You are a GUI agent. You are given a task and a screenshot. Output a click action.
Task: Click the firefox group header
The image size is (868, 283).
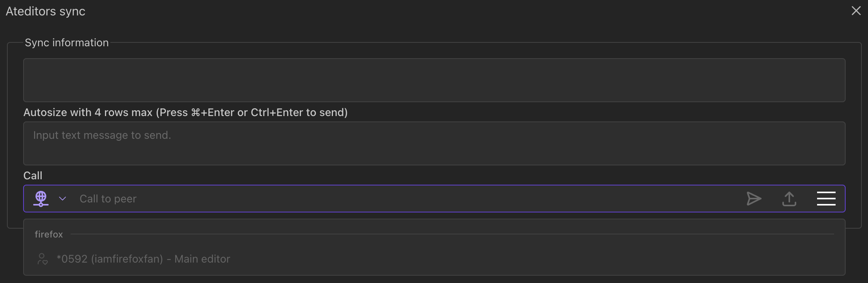[49, 234]
